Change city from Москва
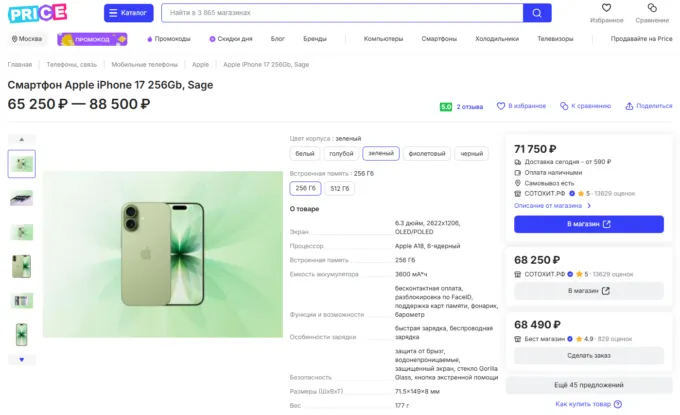Image resolution: width=680 pixels, height=415 pixels. tap(27, 39)
